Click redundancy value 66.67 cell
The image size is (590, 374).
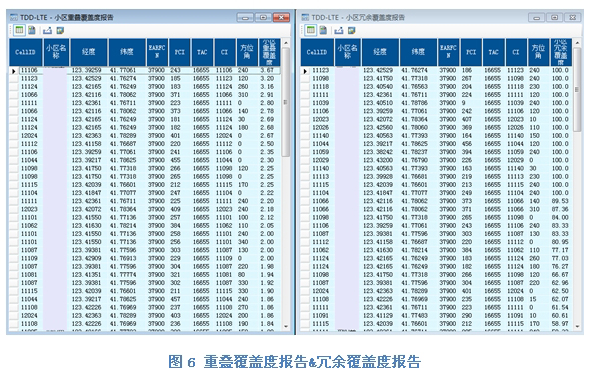coord(560,275)
